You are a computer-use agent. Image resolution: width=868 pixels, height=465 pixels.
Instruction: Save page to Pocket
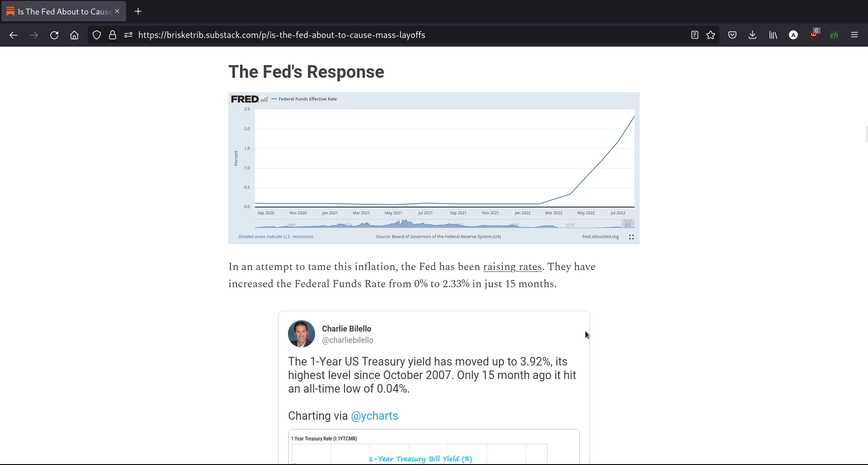coord(732,35)
